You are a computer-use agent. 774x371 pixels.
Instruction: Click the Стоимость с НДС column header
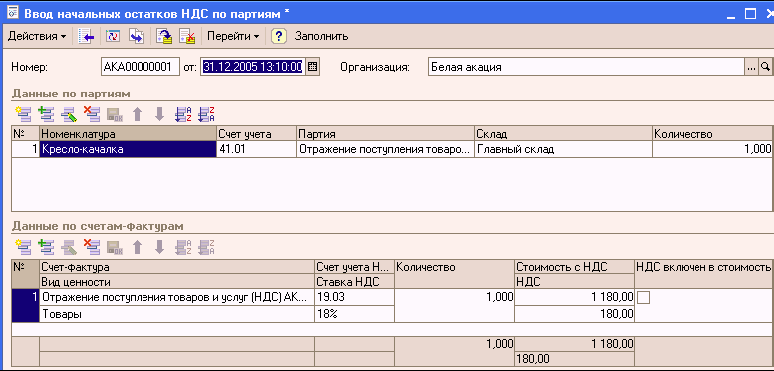pos(574,267)
